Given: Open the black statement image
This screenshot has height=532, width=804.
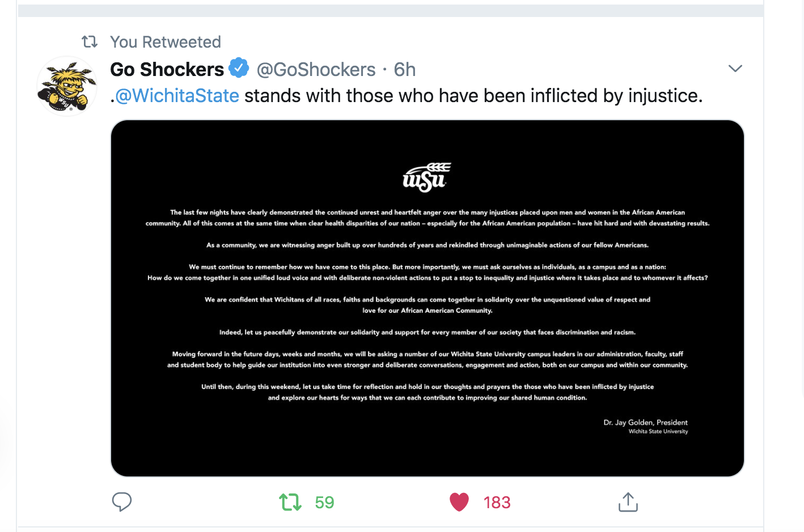Looking at the screenshot, I should pos(428,298).
